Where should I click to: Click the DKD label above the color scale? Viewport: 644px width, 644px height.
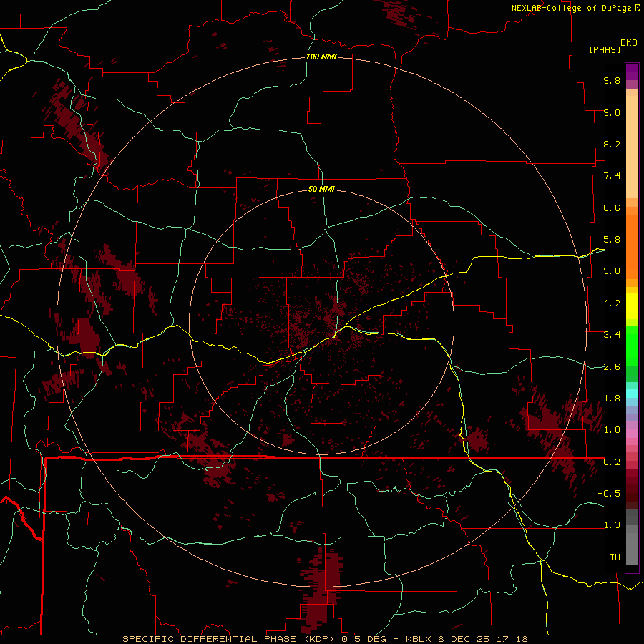pyautogui.click(x=629, y=43)
